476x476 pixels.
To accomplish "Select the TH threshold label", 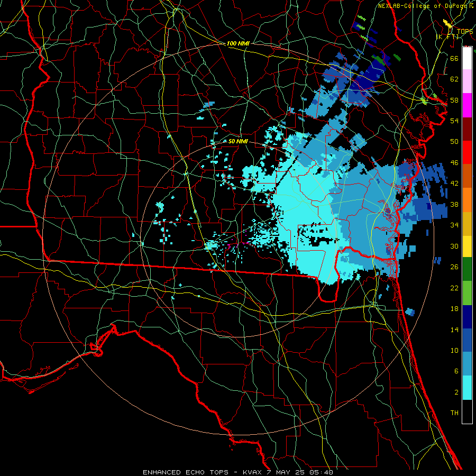I will click(454, 413).
